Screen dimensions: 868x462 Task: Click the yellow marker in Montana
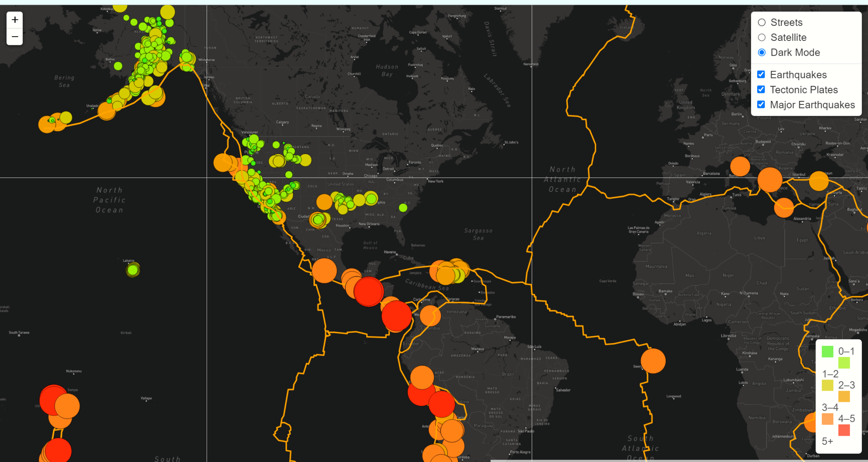[305, 160]
